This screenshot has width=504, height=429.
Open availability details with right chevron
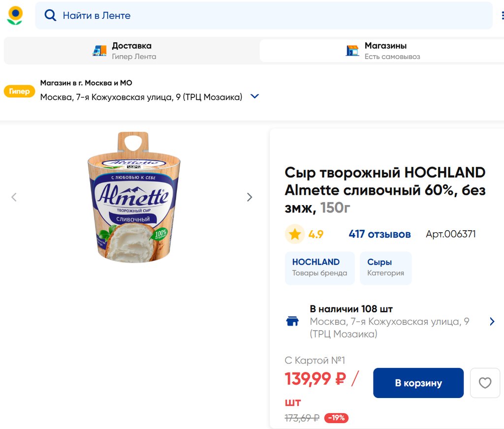[492, 322]
